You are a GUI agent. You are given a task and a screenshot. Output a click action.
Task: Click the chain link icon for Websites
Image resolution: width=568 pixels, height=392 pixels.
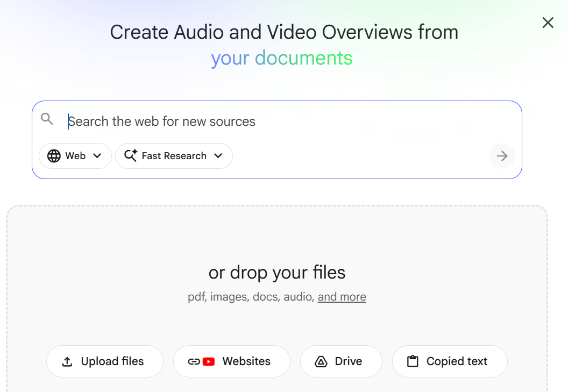tap(194, 362)
